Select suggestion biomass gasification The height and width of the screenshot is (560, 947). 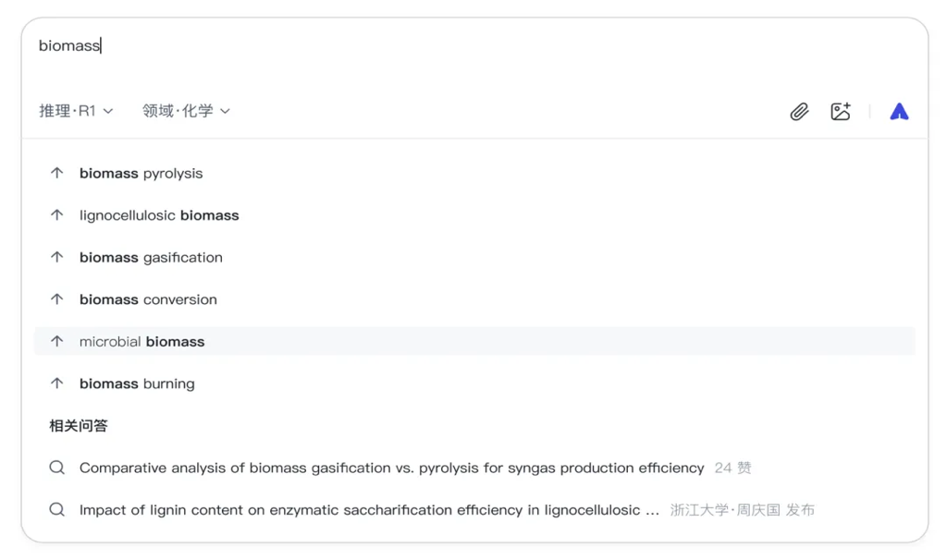pyautogui.click(x=474, y=258)
